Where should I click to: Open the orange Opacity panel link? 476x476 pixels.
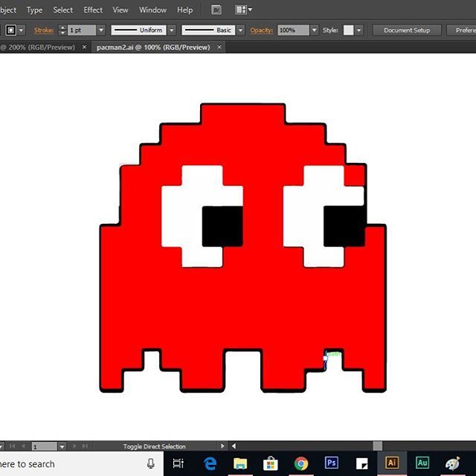click(x=261, y=30)
